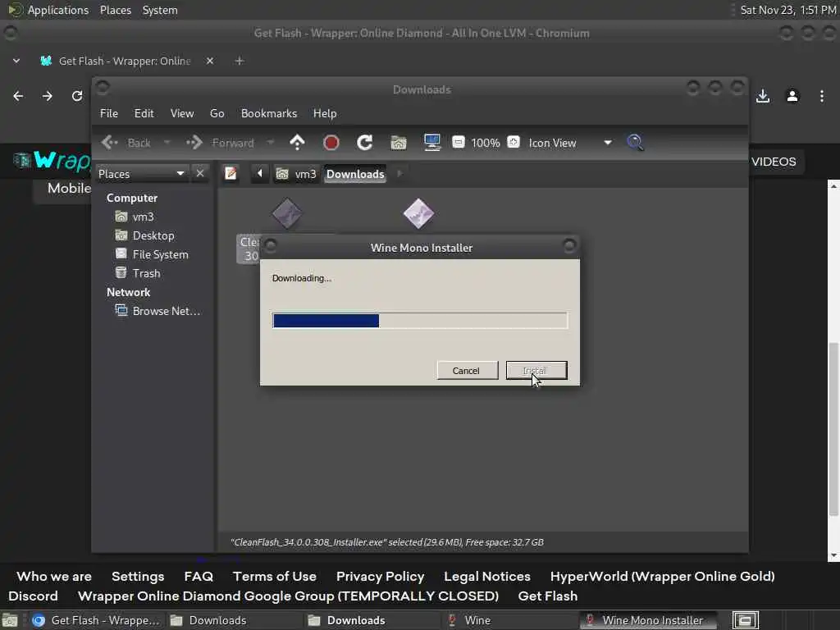Open Trash in Places sidebar
Screen dimensions: 840x630
point(138,273)
